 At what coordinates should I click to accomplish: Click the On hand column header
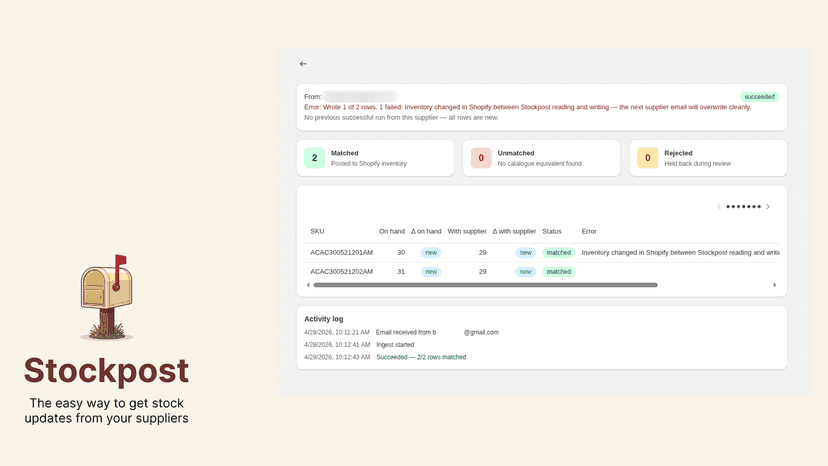pos(392,231)
